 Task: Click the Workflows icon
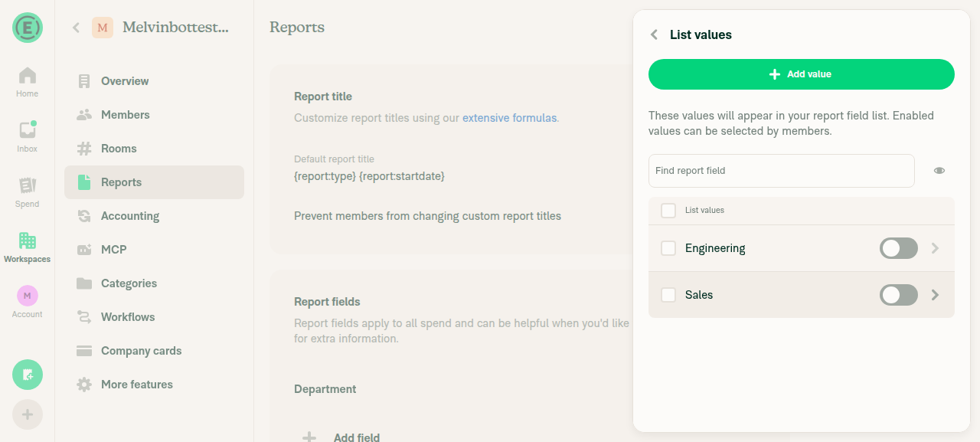point(84,317)
